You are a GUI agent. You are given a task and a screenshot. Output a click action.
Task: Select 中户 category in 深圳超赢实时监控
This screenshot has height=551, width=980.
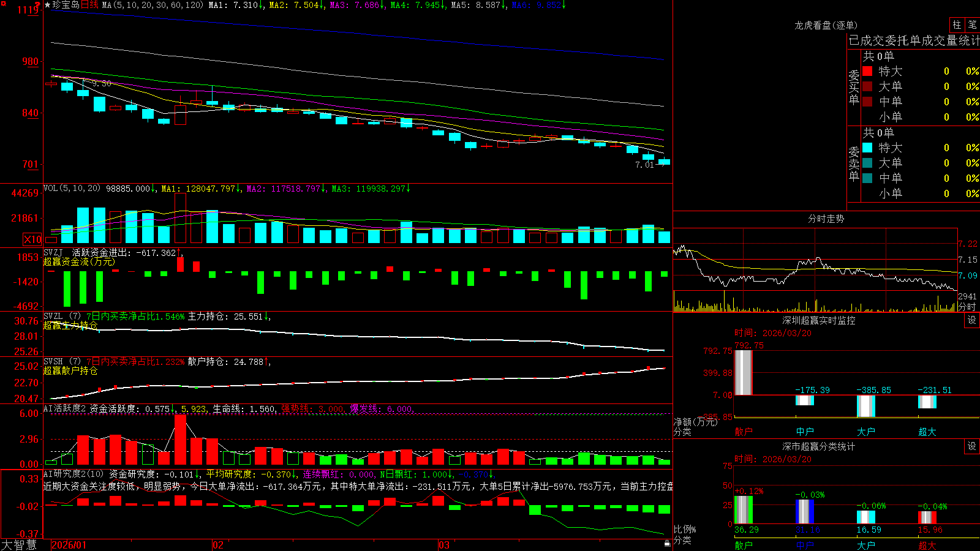pyautogui.click(x=805, y=432)
